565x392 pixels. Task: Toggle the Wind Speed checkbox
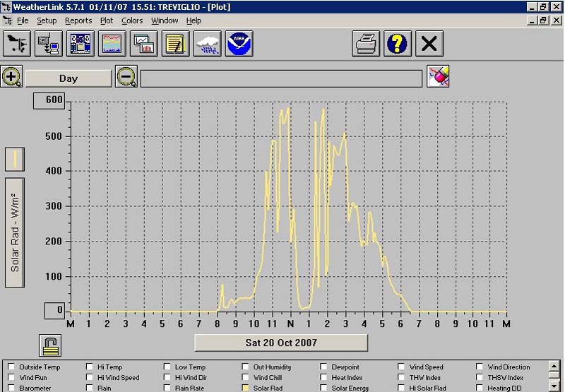pyautogui.click(x=401, y=367)
